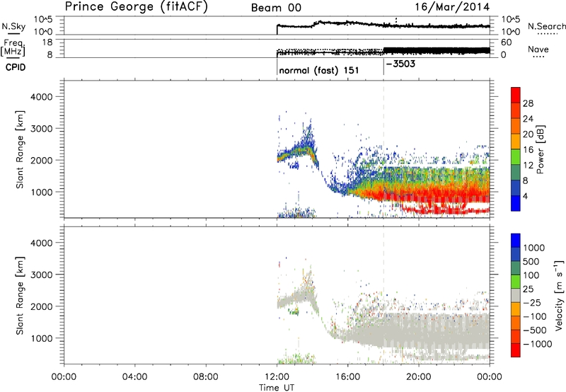Click the 'Power [dB]' colorbar title
This screenshot has height=392, width=566.
[x=541, y=149]
